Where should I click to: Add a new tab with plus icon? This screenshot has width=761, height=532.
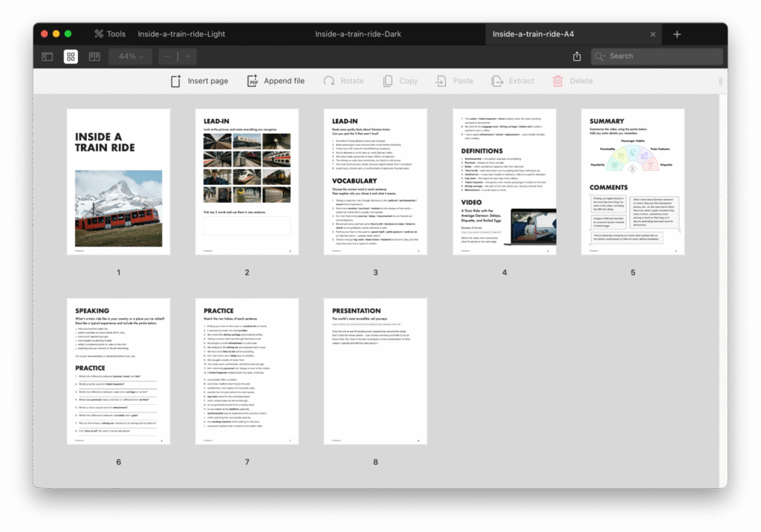tap(676, 34)
